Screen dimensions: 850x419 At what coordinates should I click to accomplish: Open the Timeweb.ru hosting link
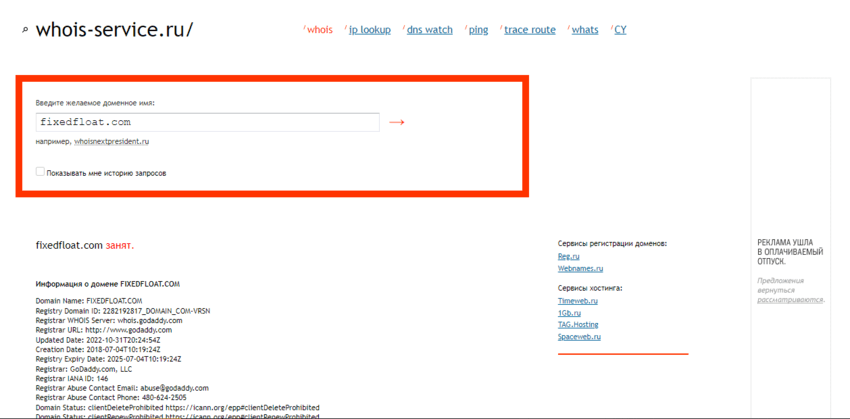577,300
